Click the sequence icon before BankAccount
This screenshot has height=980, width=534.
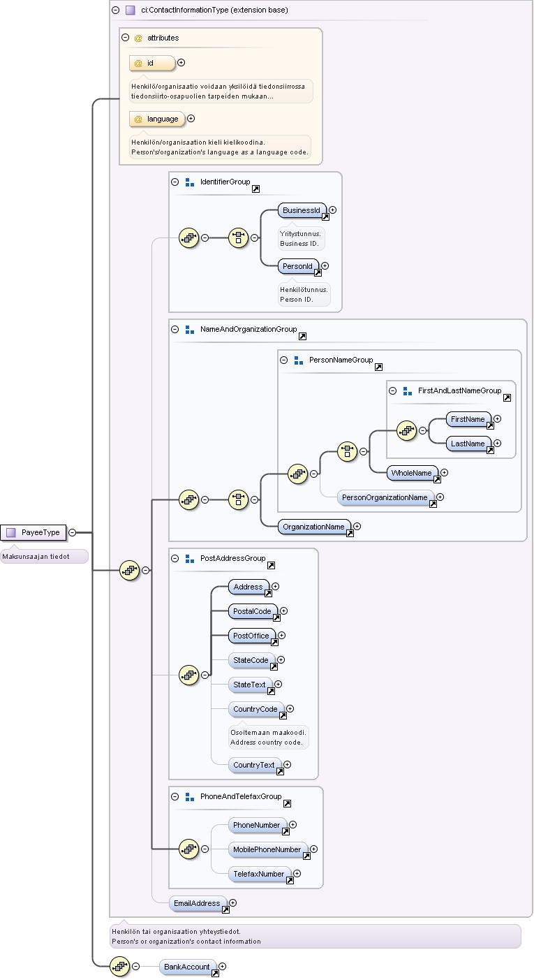(120, 967)
